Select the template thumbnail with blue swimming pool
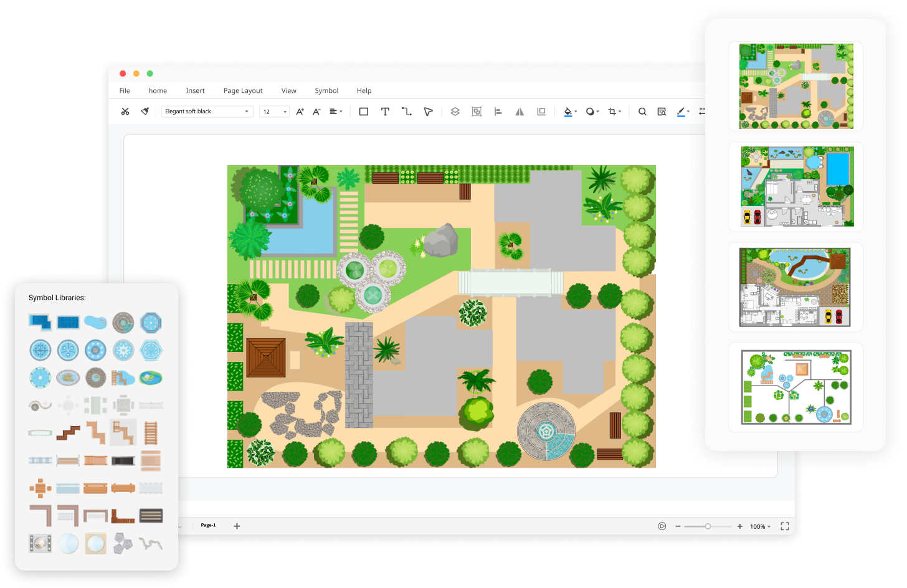 point(796,187)
